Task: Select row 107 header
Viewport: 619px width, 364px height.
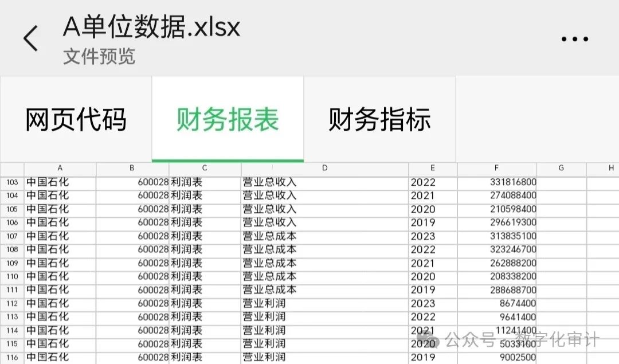Action: point(12,236)
